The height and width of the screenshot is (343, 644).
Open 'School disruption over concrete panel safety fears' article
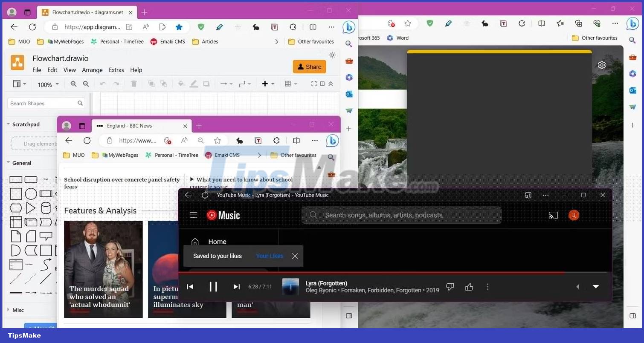coord(122,183)
